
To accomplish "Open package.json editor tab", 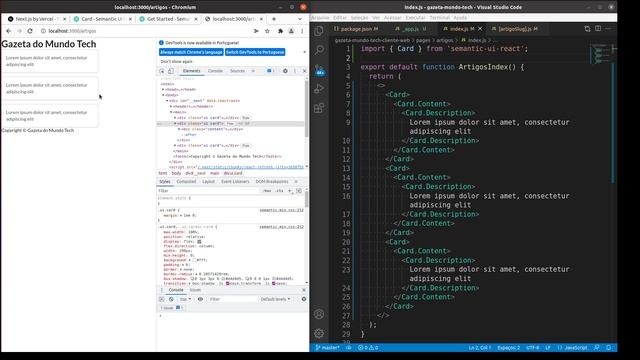I will coord(356,29).
